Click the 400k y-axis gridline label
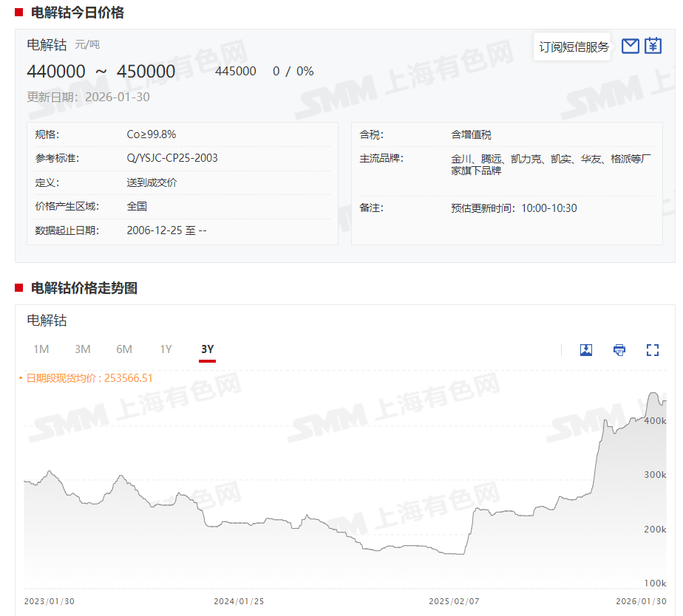 656,420
